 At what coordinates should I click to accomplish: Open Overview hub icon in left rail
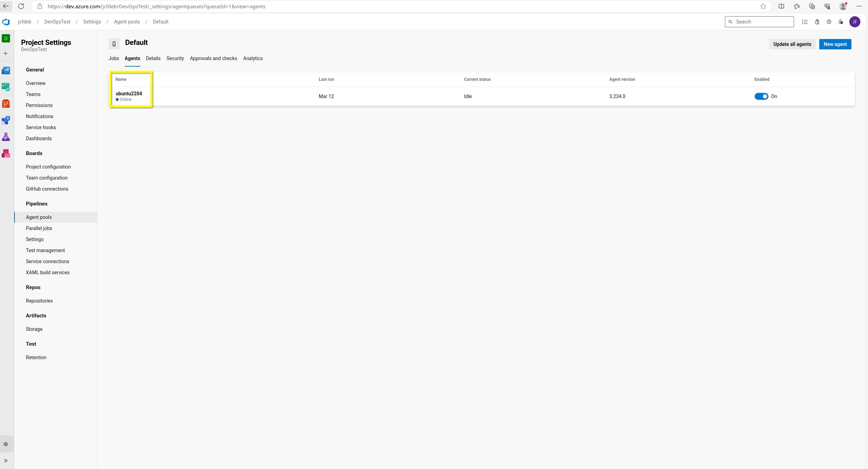click(x=6, y=70)
